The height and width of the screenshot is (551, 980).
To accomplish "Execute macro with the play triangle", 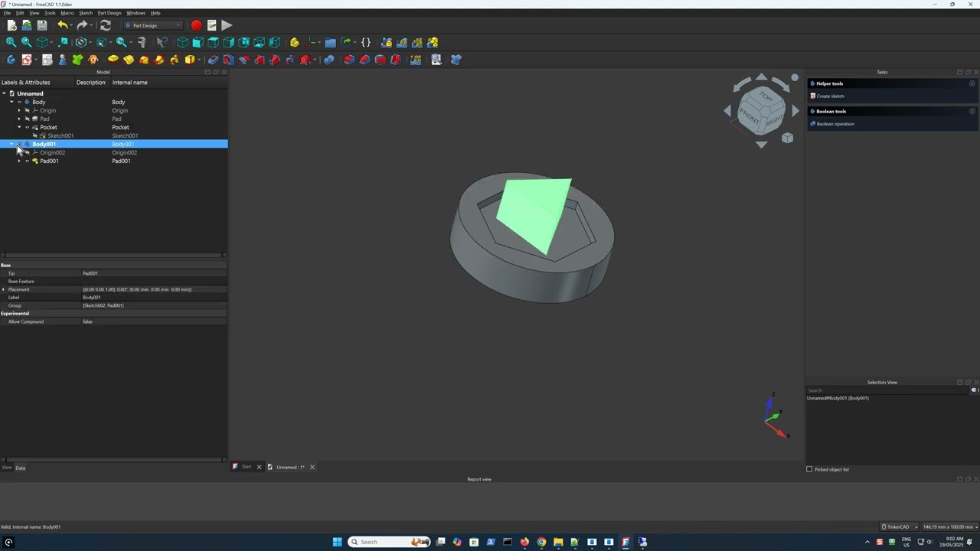I will (x=227, y=25).
